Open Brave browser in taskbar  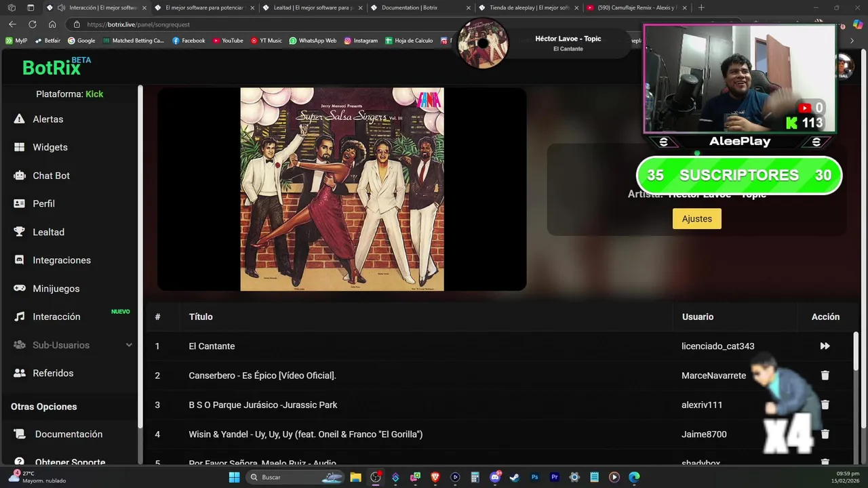coord(435,477)
